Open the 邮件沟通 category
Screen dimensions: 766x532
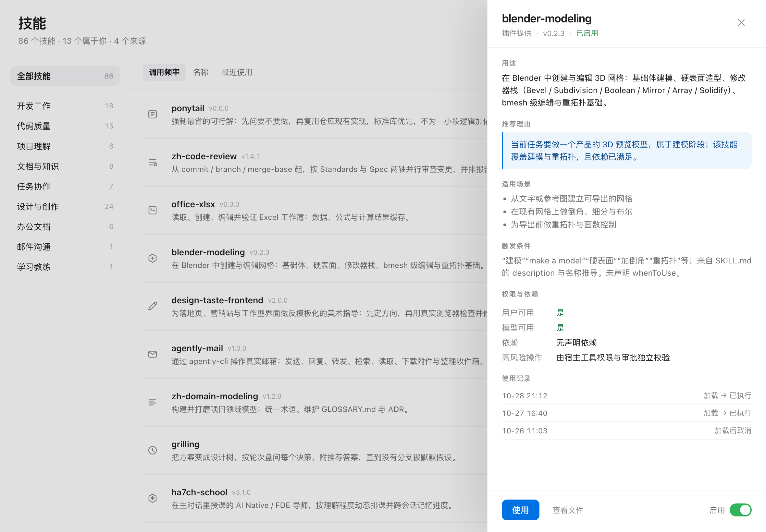coord(65,247)
